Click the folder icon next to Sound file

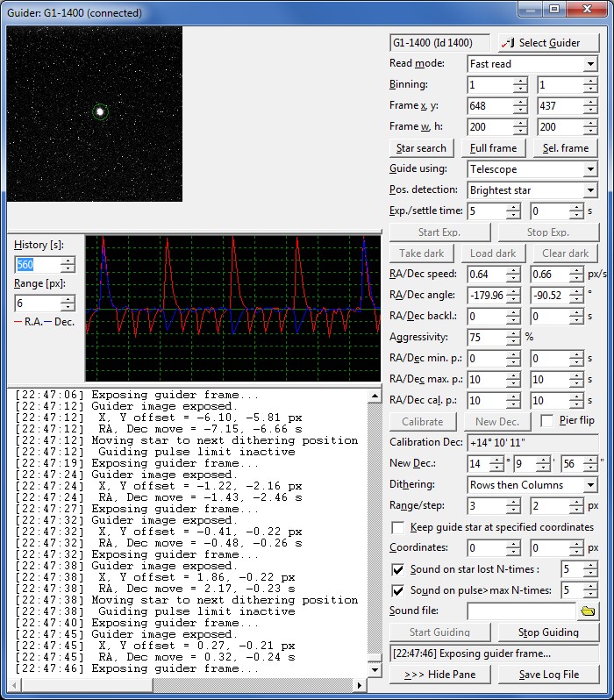[589, 611]
